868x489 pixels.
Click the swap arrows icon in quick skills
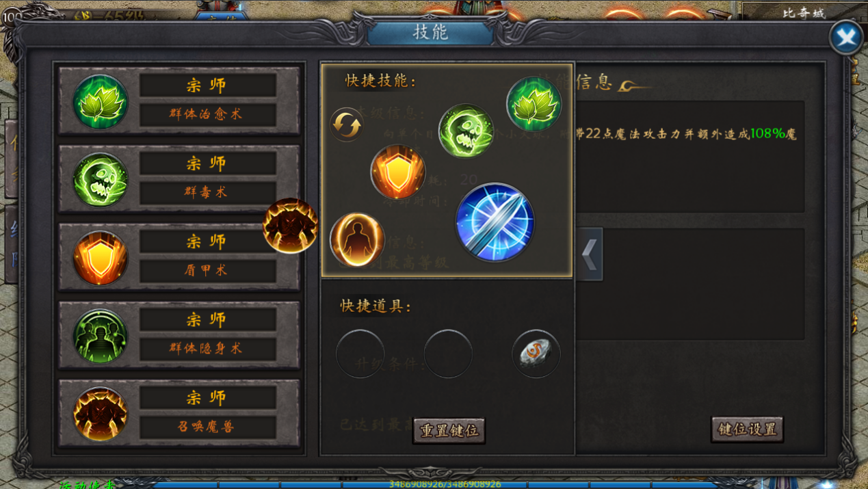[x=346, y=125]
